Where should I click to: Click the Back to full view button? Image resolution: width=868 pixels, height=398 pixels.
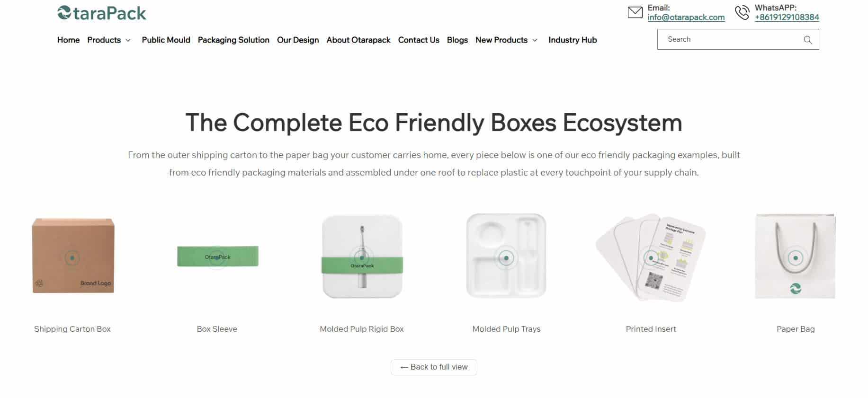434,367
